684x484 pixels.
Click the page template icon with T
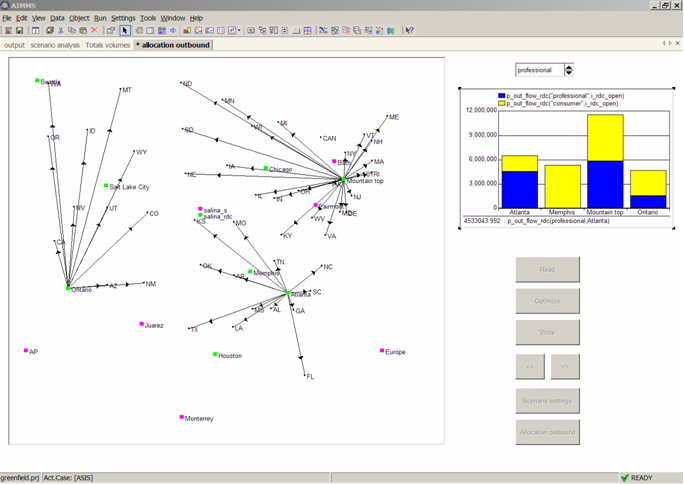pos(35,30)
